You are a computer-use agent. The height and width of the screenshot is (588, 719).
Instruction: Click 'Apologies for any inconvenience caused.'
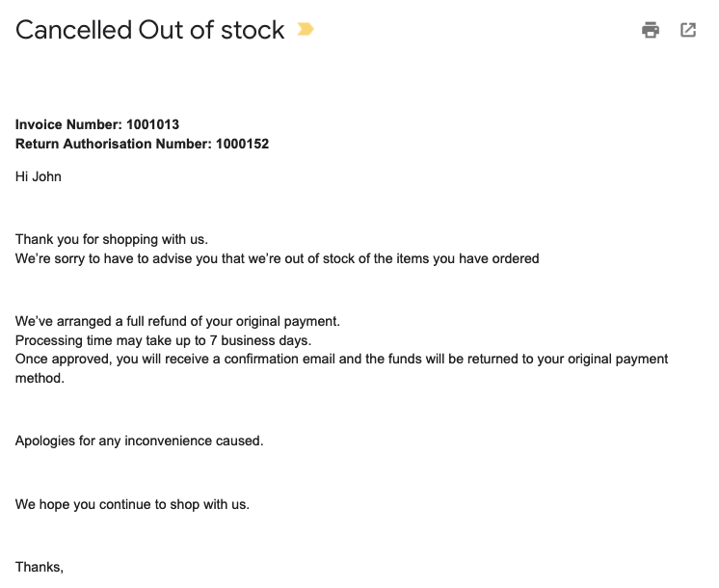coord(140,441)
